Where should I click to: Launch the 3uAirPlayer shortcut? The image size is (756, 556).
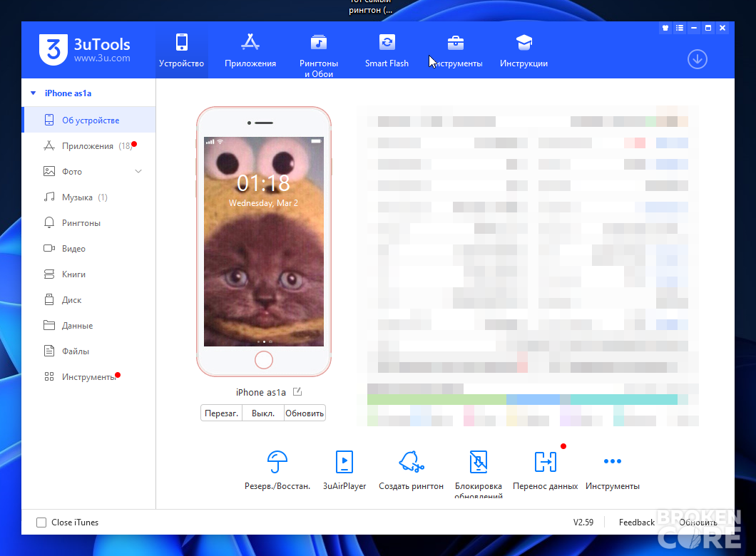344,470
